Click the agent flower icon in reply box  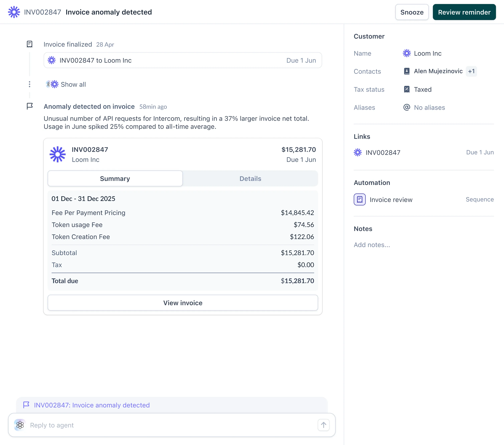pos(20,425)
